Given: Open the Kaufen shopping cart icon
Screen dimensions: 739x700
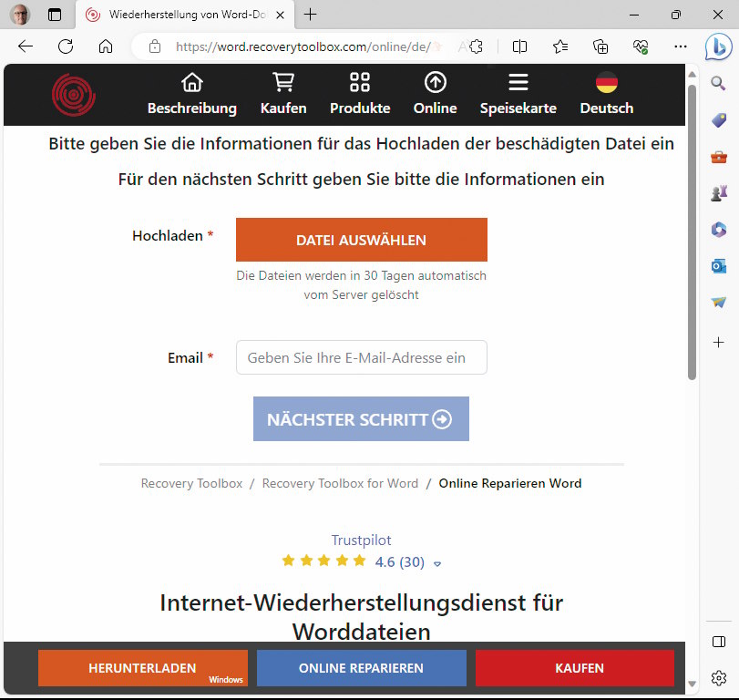Looking at the screenshot, I should pyautogui.click(x=283, y=82).
